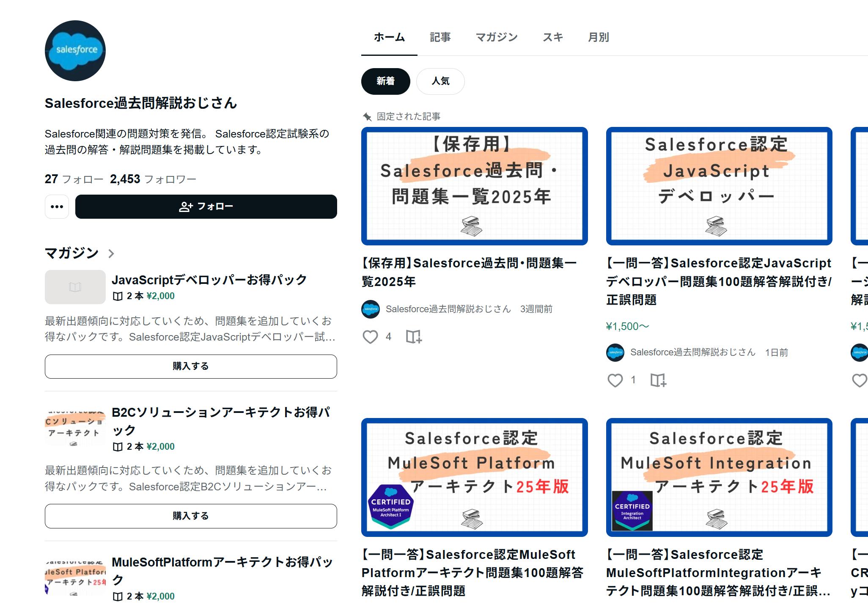Click the ¥2,000 price of JavaScriptデベロッパーお得パック
Viewport: 868px width, 605px height.
161,296
